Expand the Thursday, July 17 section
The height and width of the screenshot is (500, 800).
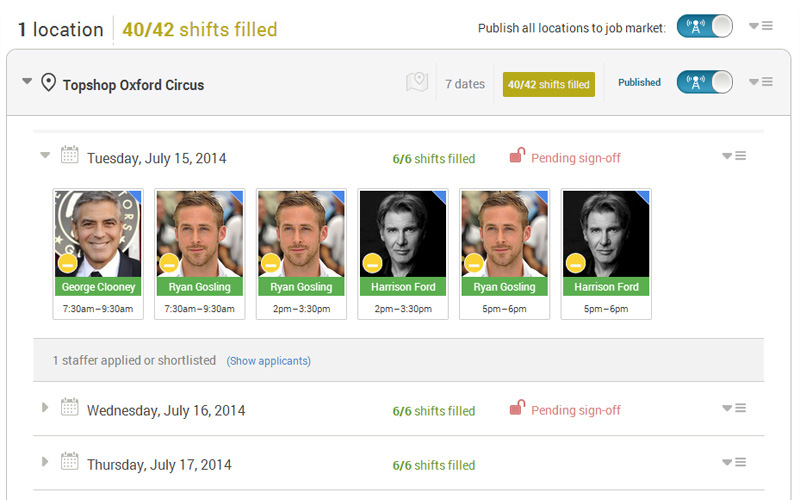[45, 461]
